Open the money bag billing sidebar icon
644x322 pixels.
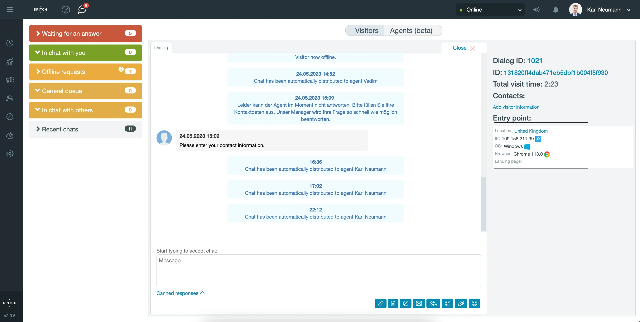[10, 135]
